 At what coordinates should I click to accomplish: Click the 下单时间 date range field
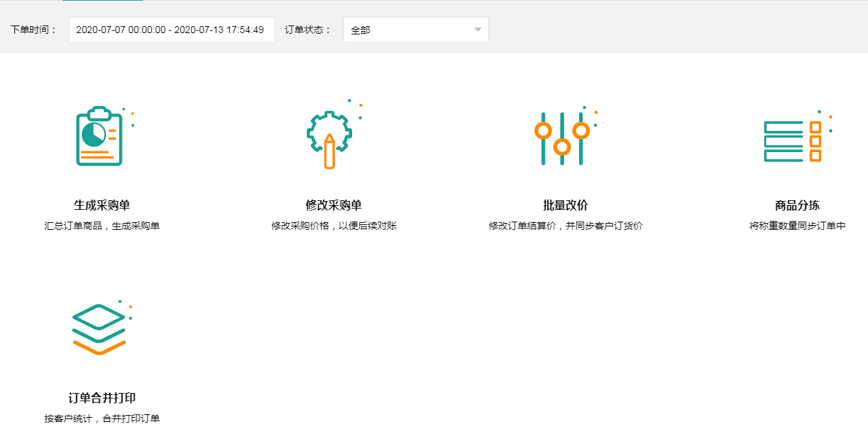coord(171,30)
